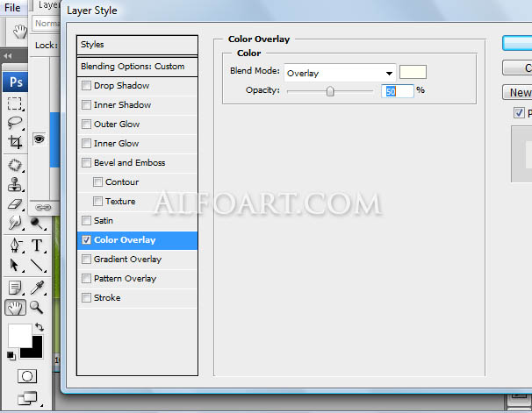Enable the Contour checkbox
The height and width of the screenshot is (413, 532).
pyautogui.click(x=97, y=182)
